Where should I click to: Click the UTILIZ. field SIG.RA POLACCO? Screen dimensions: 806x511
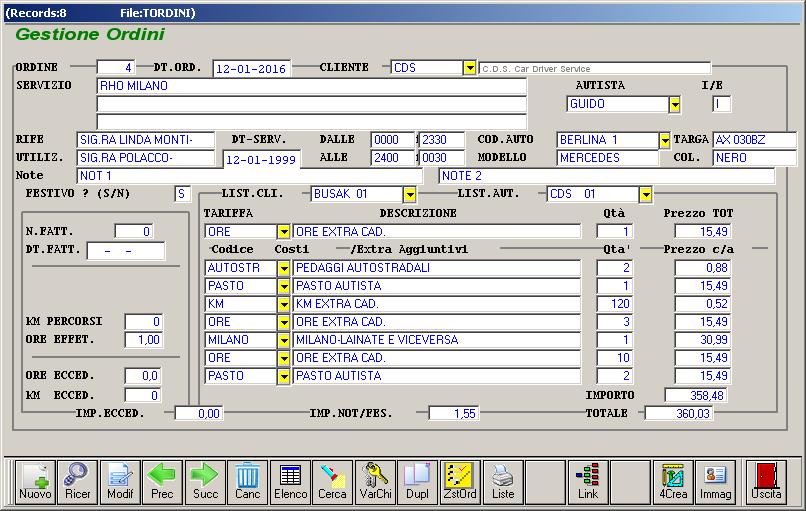click(146, 158)
